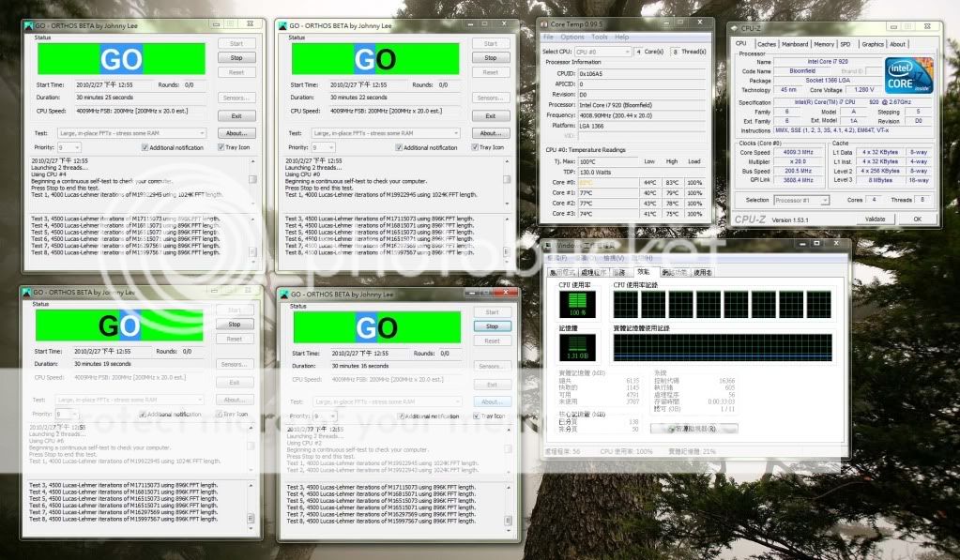Open the Memory tab in CPU-Z
Screen dimensions: 960x560
[824, 44]
